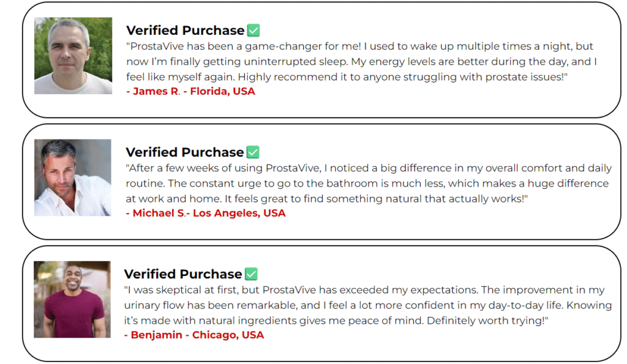Screen dimensions: 627x364
Task: Select the James R. - Florida, USA name
Action: (191, 92)
